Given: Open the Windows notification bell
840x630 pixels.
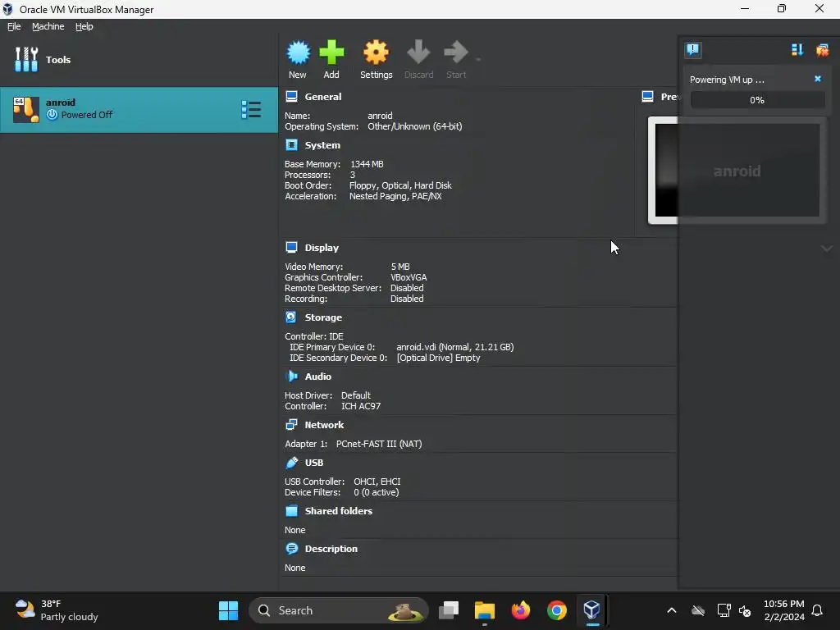Looking at the screenshot, I should pyautogui.click(x=818, y=610).
